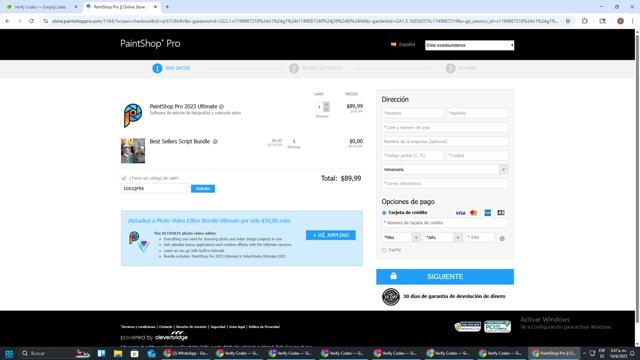Open the Español language selector

tap(403, 44)
